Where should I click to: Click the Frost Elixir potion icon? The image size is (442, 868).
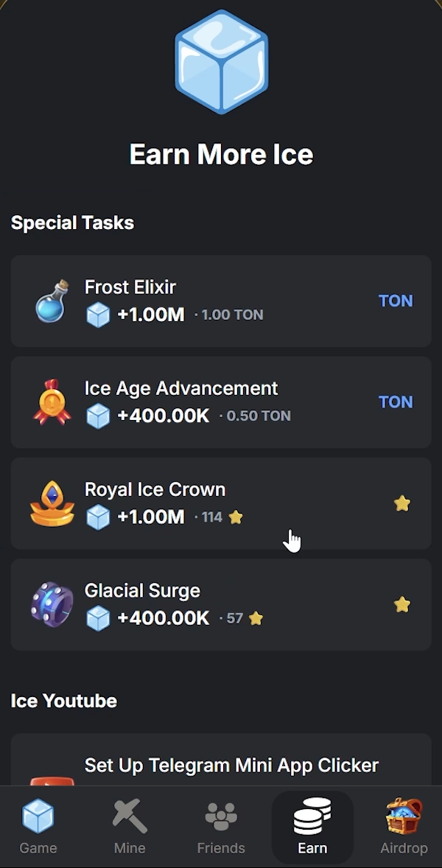point(50,301)
